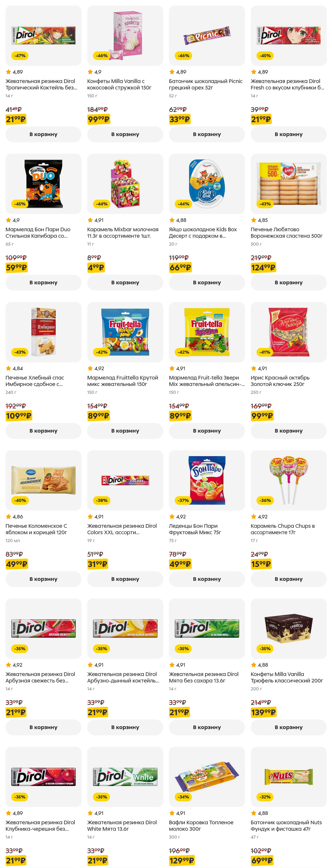This screenshot has width=332, height=868.
Task: Click the -47% discount badge
Action: coord(20,56)
